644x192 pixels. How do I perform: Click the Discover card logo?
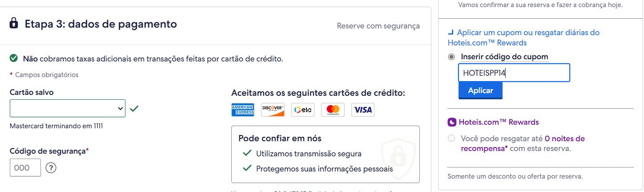click(273, 110)
